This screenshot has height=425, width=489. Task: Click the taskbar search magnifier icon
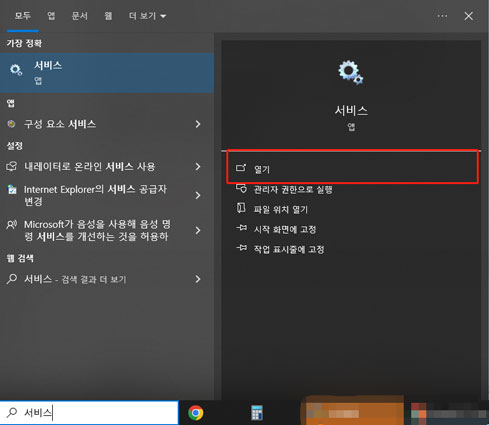(12, 413)
